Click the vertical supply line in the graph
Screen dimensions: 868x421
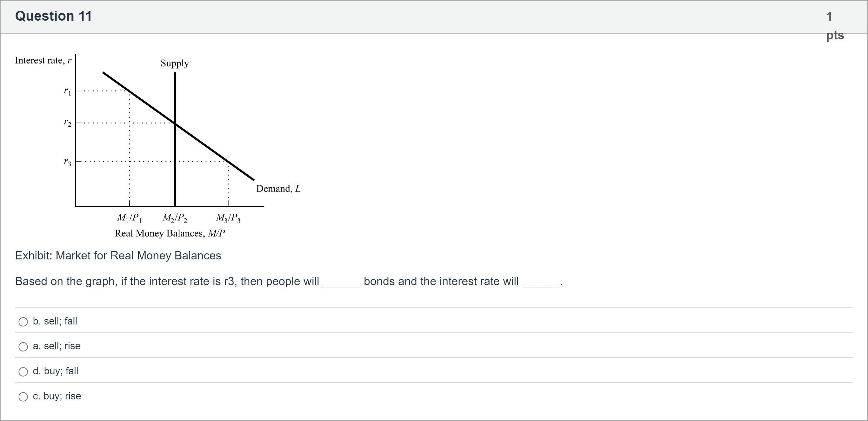pos(175,169)
